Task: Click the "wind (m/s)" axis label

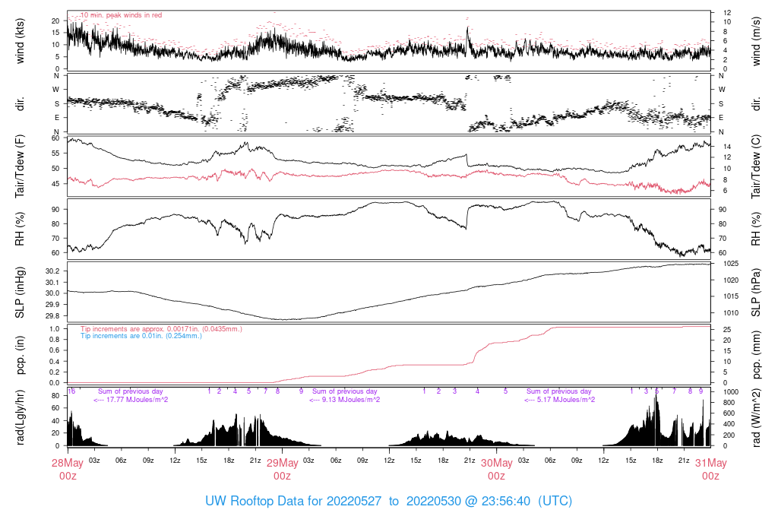Action: [x=756, y=41]
